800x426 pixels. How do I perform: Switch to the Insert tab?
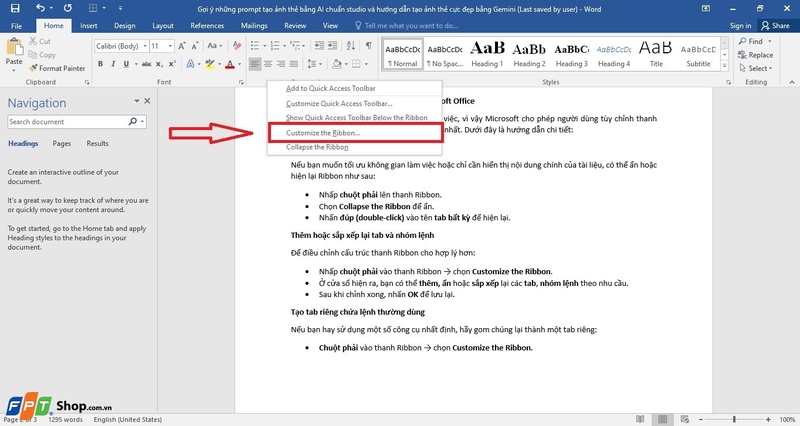tap(89, 26)
